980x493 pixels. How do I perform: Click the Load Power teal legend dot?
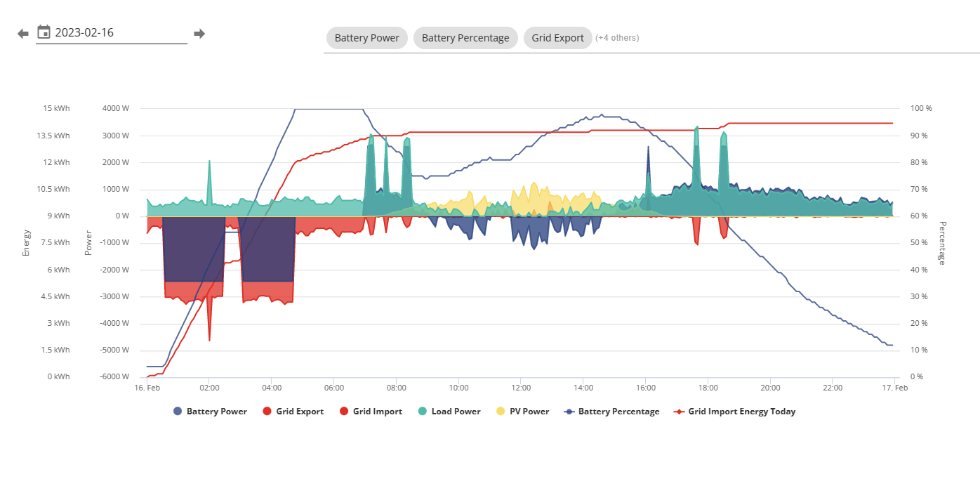pyautogui.click(x=423, y=412)
